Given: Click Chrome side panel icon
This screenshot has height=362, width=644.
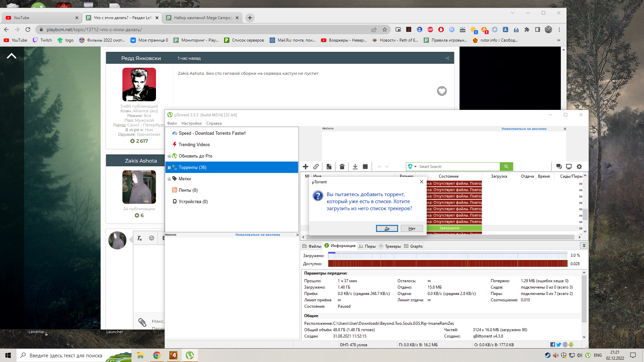Looking at the screenshot, I should tap(538, 29).
